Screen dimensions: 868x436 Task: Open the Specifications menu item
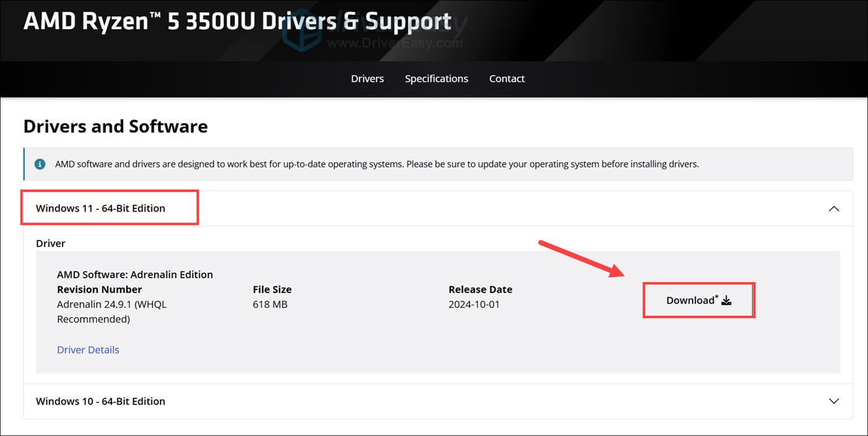(436, 79)
